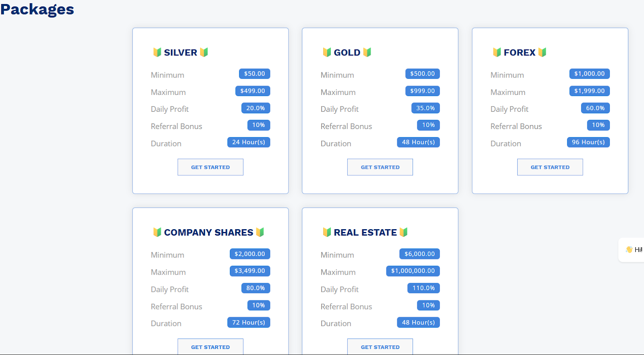Click the beginner emoji left of FOREX
The height and width of the screenshot is (355, 644).
pos(497,52)
